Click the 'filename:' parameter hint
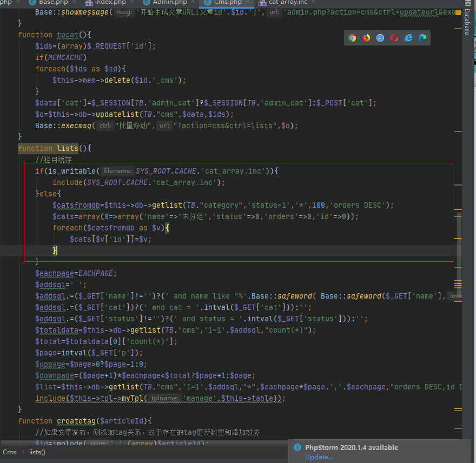 pyautogui.click(x=118, y=171)
